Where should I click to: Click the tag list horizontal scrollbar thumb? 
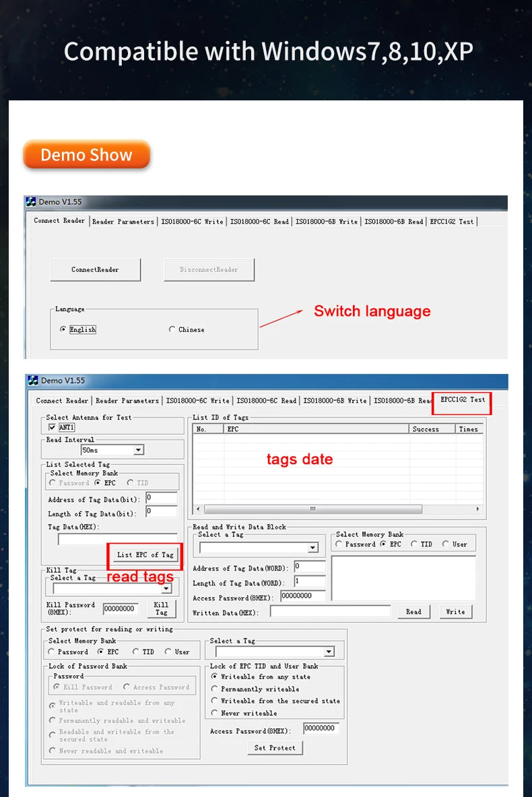(312, 509)
